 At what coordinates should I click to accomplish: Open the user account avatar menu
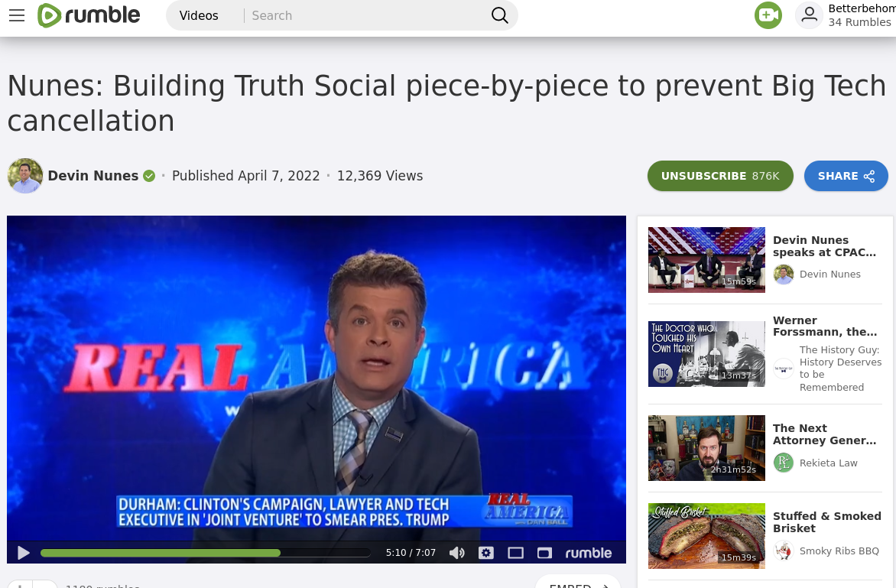tap(809, 15)
